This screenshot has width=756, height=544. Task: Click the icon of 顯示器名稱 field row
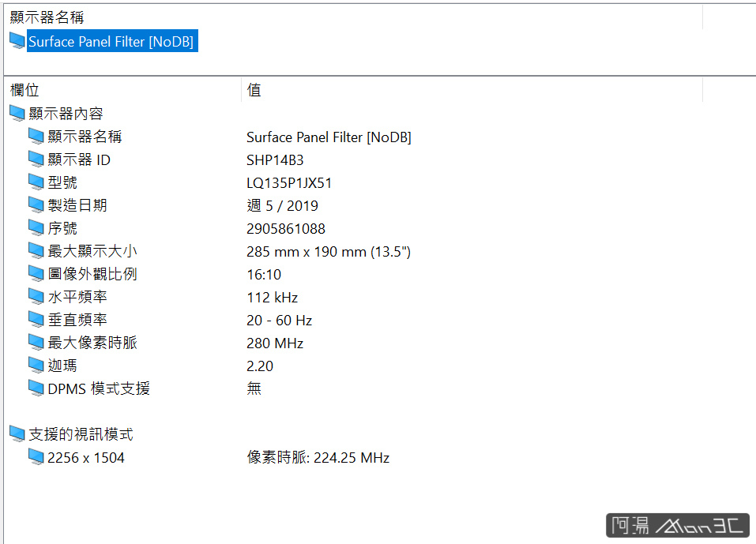point(36,137)
